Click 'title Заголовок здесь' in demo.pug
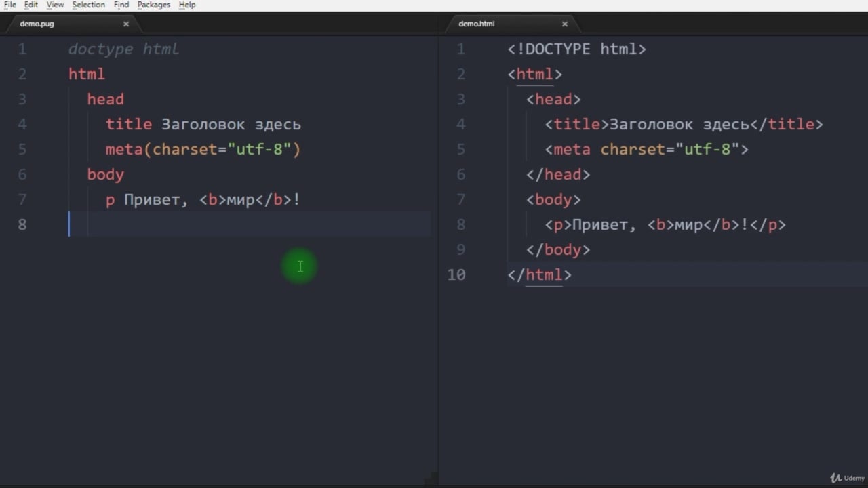Image resolution: width=868 pixels, height=488 pixels. pos(203,125)
